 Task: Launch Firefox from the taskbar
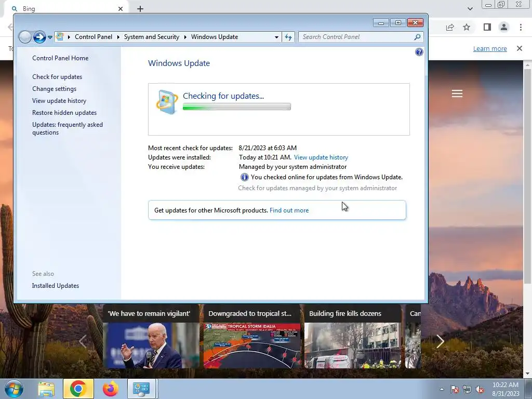click(110, 389)
